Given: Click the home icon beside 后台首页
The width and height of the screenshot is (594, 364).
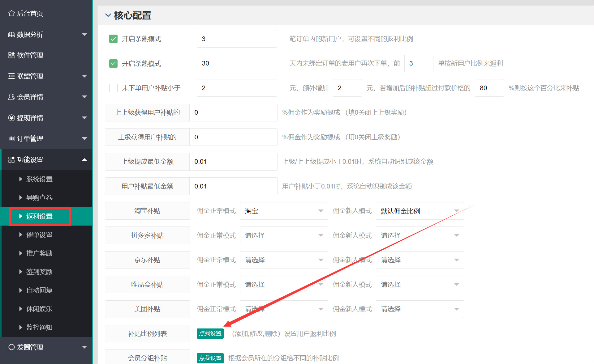Looking at the screenshot, I should tap(11, 13).
